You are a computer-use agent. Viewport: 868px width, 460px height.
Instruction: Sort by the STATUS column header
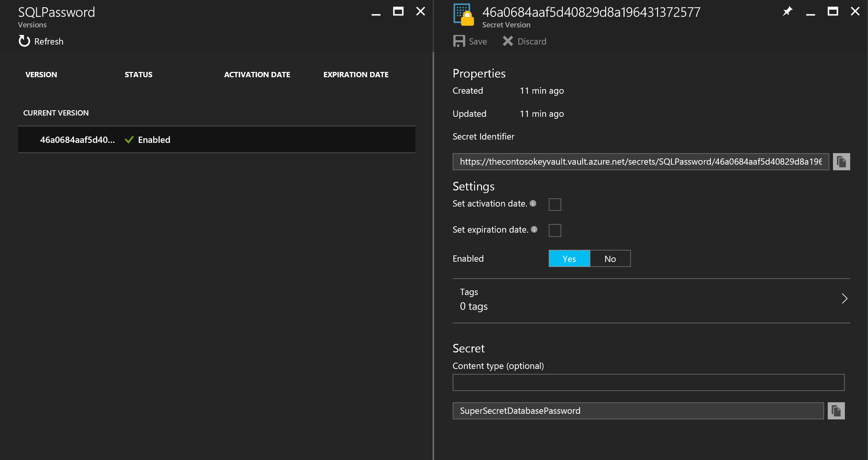tap(138, 75)
